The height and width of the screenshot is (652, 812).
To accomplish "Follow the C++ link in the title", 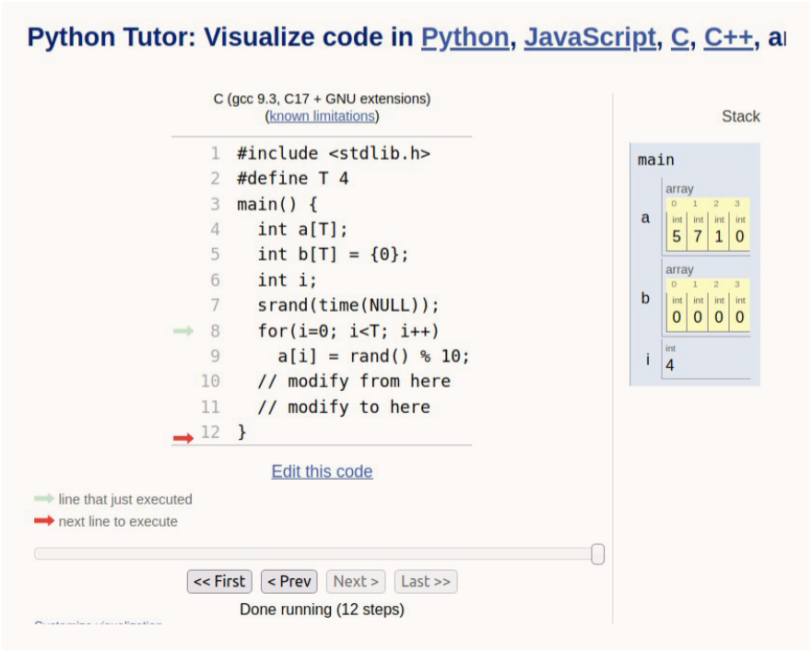I will click(x=728, y=37).
